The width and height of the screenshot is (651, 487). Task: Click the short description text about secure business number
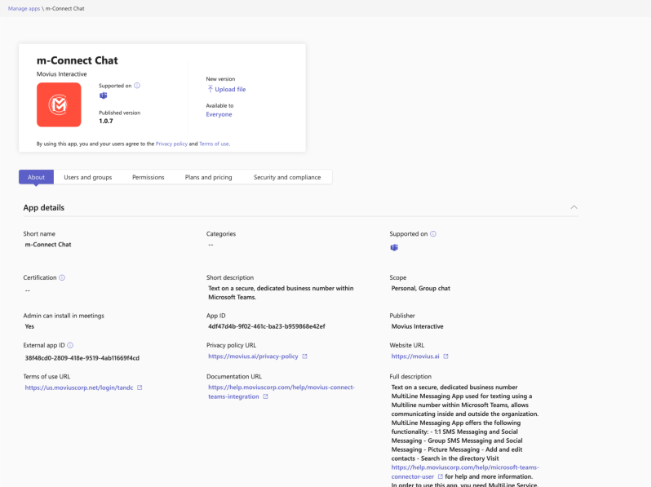281,293
